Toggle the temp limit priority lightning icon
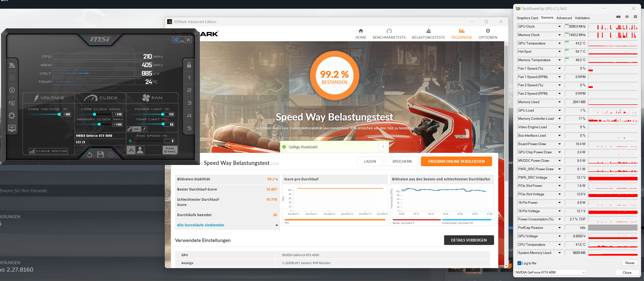The height and width of the screenshot is (281, 644). [144, 129]
